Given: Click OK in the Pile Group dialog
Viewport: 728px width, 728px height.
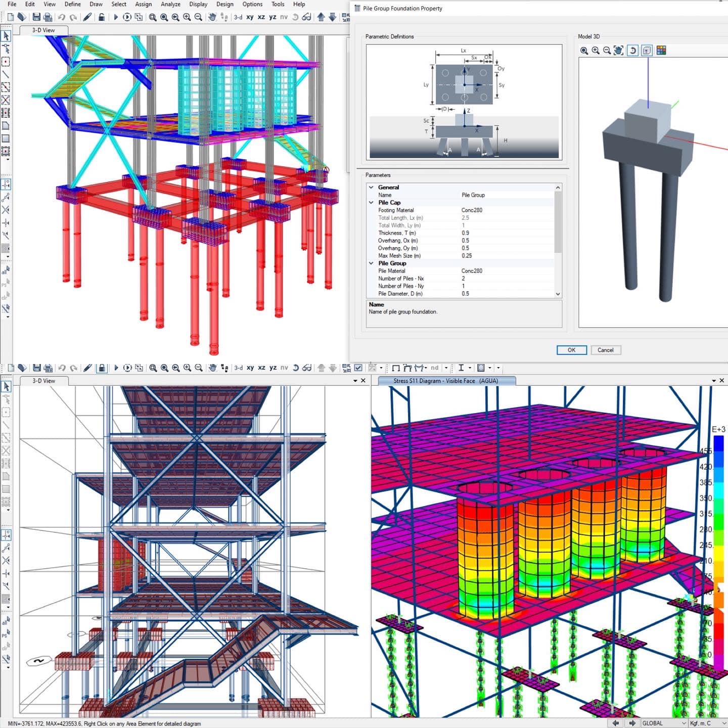Looking at the screenshot, I should [572, 350].
